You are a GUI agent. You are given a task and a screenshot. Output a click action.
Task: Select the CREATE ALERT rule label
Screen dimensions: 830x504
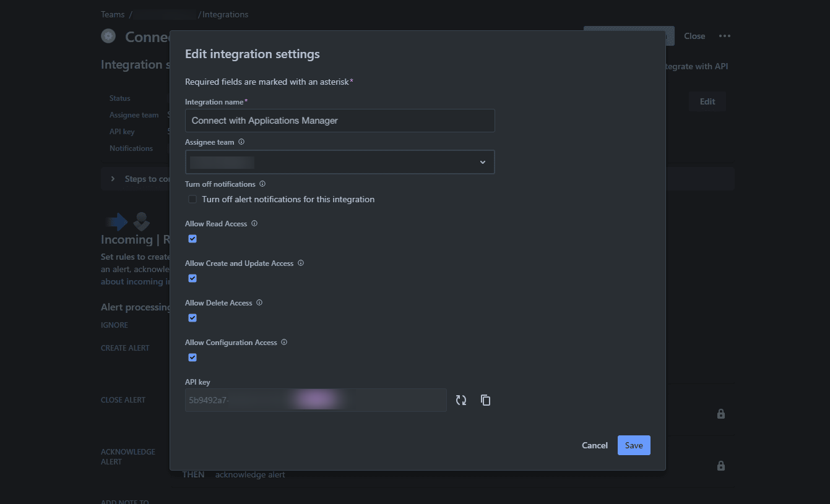click(125, 348)
